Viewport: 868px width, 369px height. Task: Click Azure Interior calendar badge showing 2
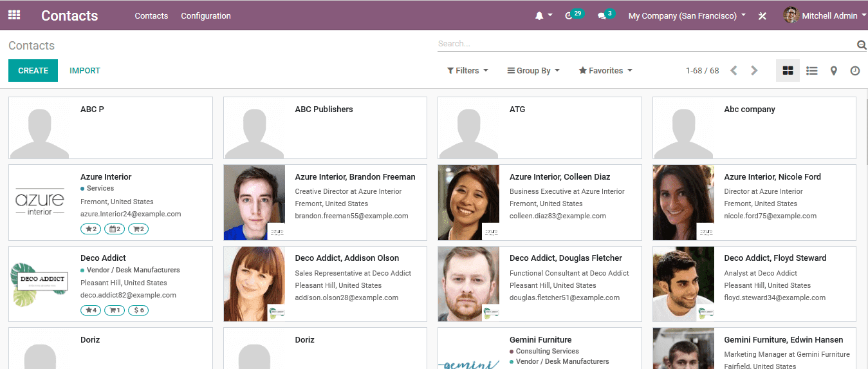115,229
